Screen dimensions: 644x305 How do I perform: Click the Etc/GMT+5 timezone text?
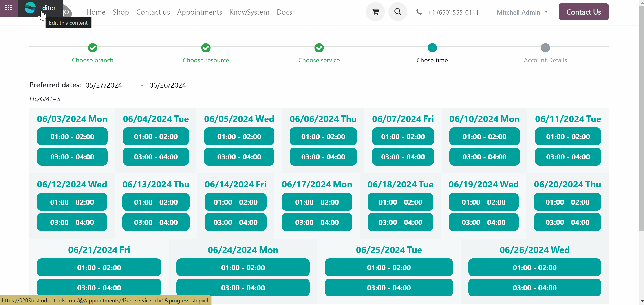(45, 99)
